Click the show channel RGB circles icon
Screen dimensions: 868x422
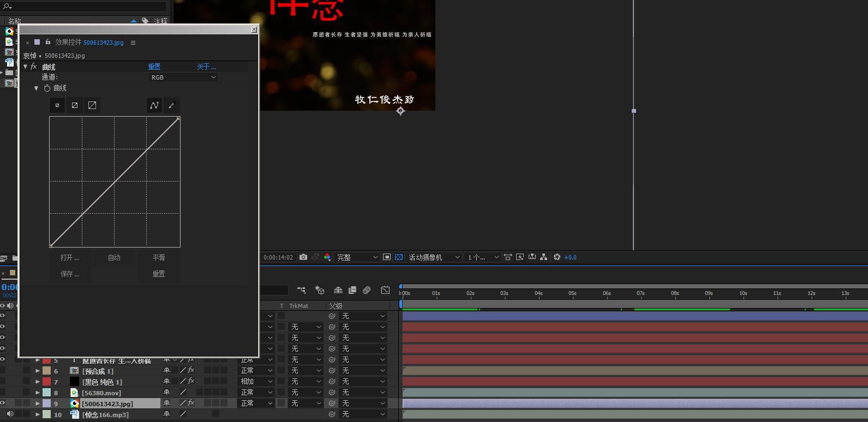coord(327,257)
